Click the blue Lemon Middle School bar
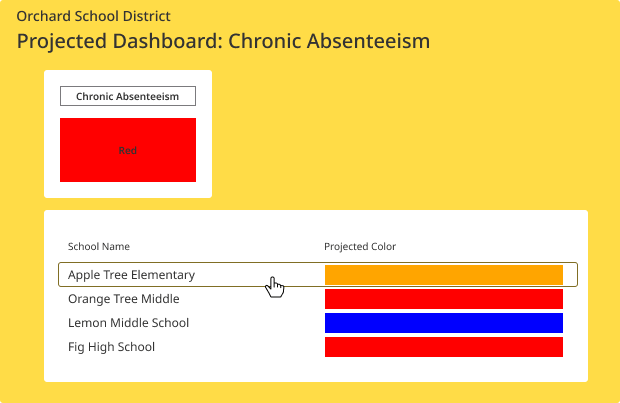 click(x=444, y=323)
